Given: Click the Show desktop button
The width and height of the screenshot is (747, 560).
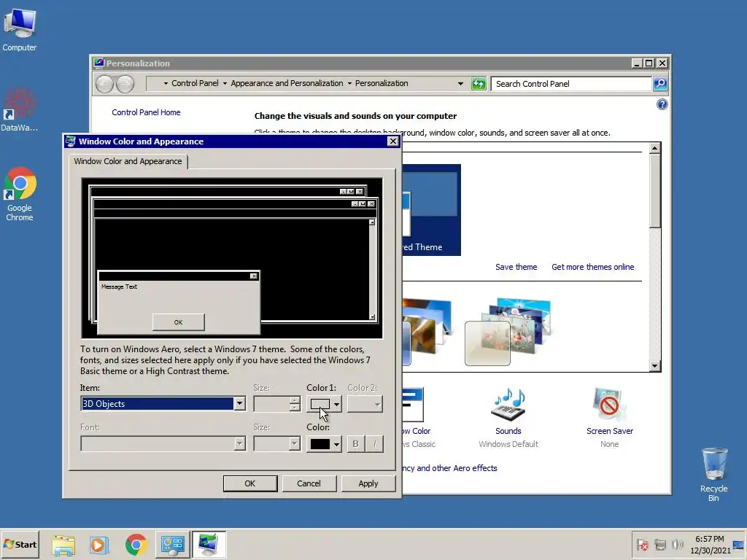Looking at the screenshot, I should [x=739, y=544].
